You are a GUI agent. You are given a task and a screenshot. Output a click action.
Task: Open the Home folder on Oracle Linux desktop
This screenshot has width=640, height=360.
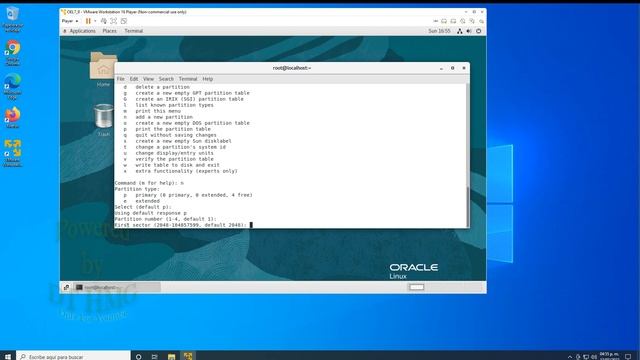pos(103,69)
